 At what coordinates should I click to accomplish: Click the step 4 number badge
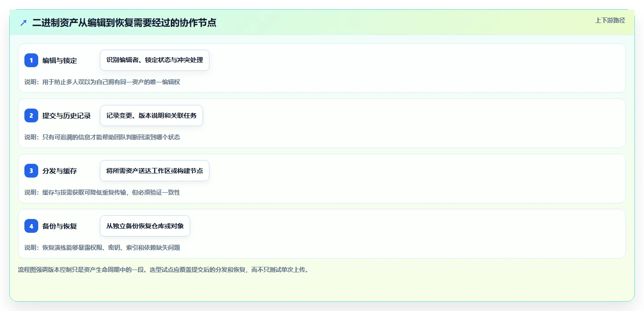[x=31, y=226]
